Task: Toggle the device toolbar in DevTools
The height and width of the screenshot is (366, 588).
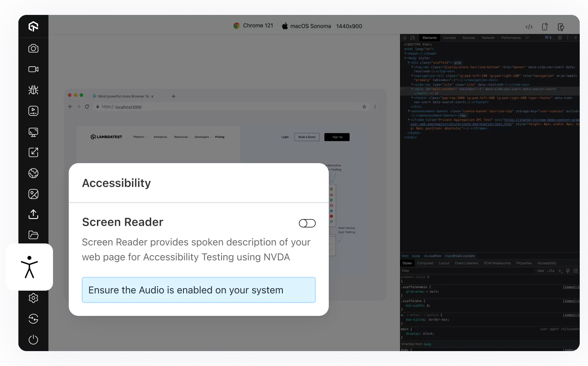Action: coord(412,38)
